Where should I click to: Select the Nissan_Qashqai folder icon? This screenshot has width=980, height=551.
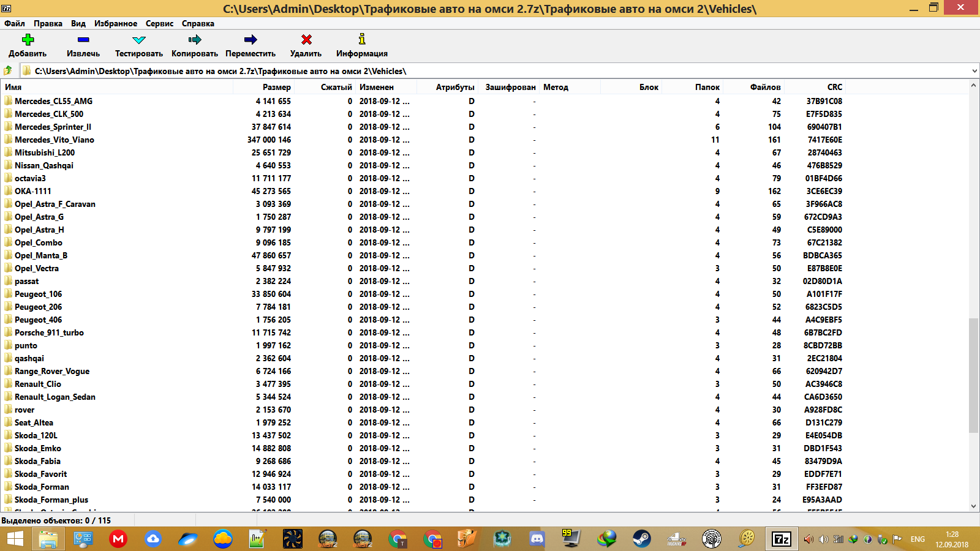[8, 165]
